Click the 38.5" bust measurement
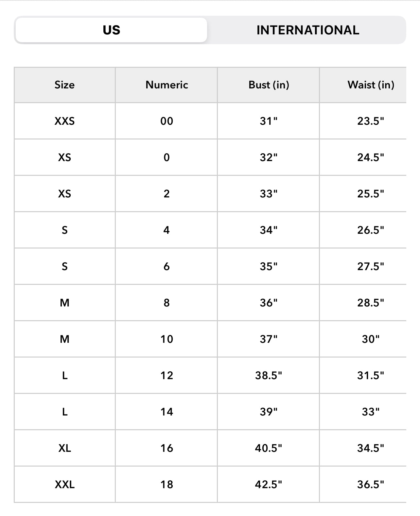The height and width of the screenshot is (516, 420). coord(269,376)
